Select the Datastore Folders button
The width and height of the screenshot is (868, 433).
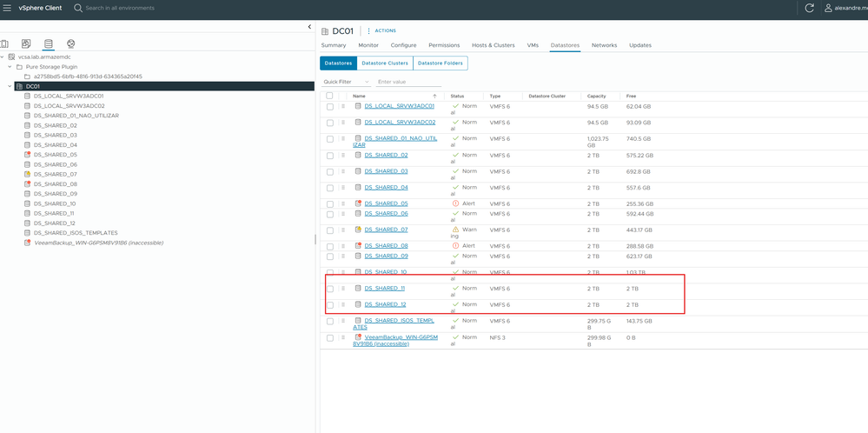pos(441,63)
